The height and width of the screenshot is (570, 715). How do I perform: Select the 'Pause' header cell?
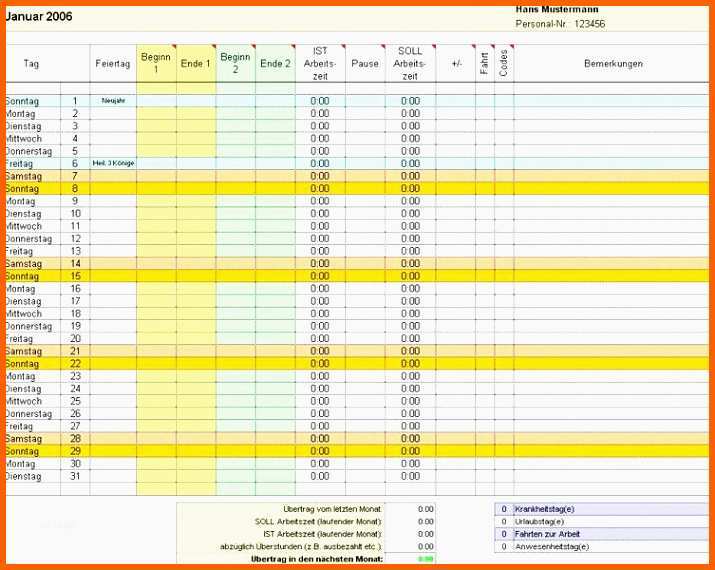[x=365, y=63]
